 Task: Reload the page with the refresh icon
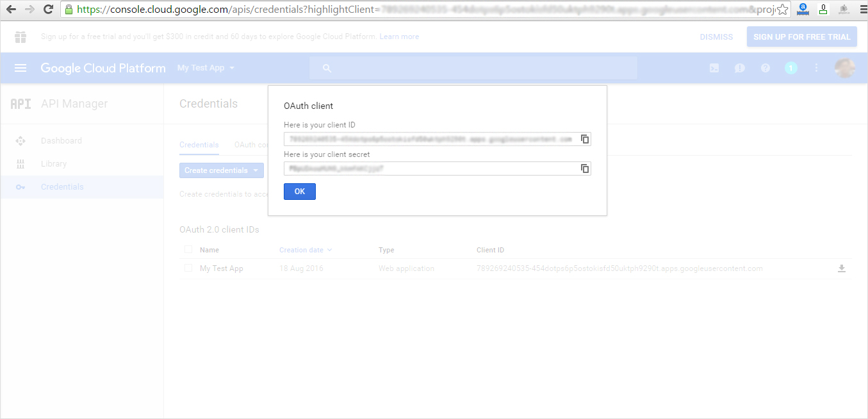coord(48,10)
